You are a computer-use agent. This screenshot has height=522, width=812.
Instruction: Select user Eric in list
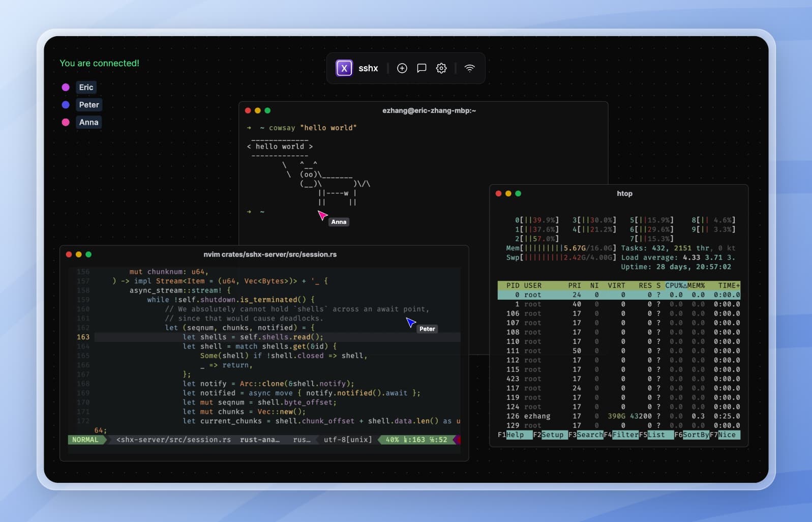click(x=86, y=88)
